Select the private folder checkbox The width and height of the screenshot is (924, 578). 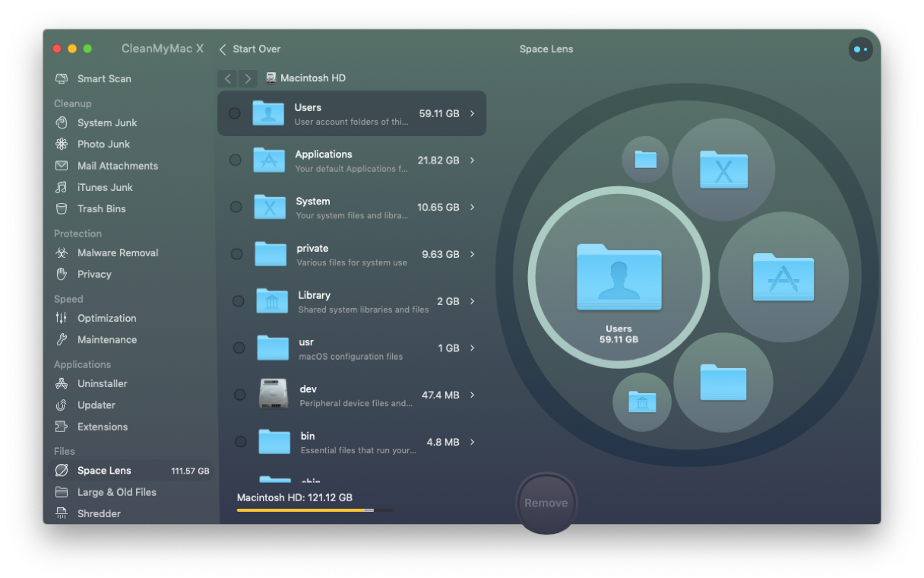[x=237, y=254]
